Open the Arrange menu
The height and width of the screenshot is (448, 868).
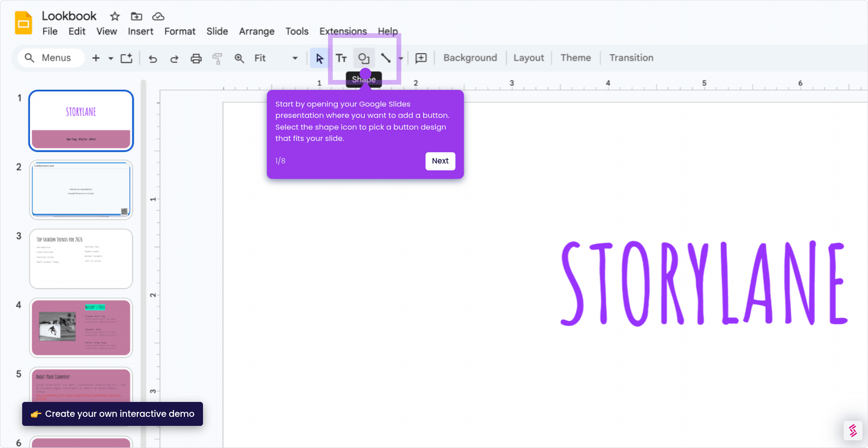point(257,31)
